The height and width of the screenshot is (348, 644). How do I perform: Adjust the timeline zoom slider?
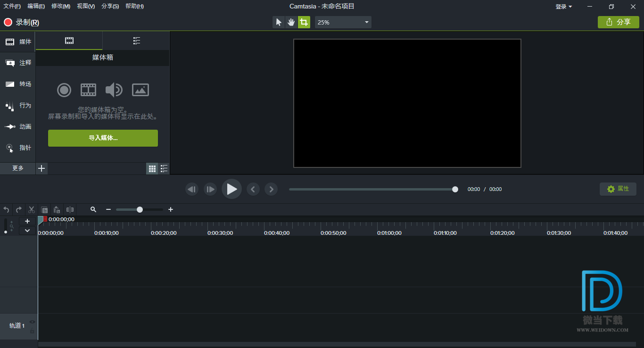click(x=140, y=209)
